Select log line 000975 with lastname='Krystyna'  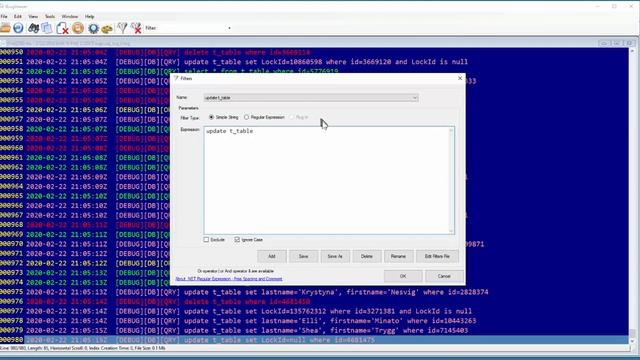coord(314,292)
